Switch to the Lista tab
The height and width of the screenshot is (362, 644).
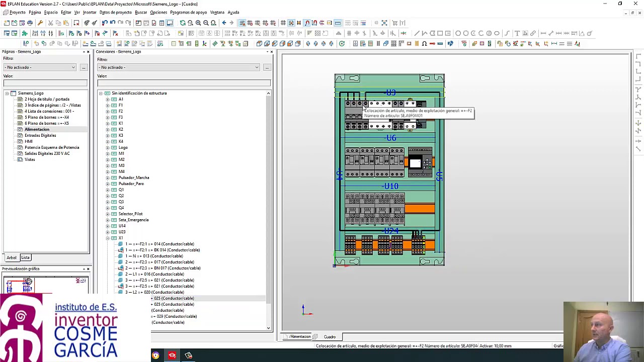coord(25,257)
